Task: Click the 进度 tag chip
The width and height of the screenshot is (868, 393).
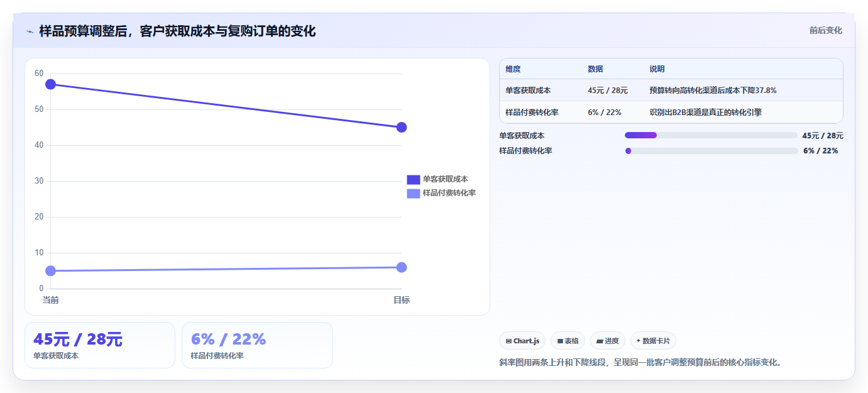Action: tap(608, 341)
